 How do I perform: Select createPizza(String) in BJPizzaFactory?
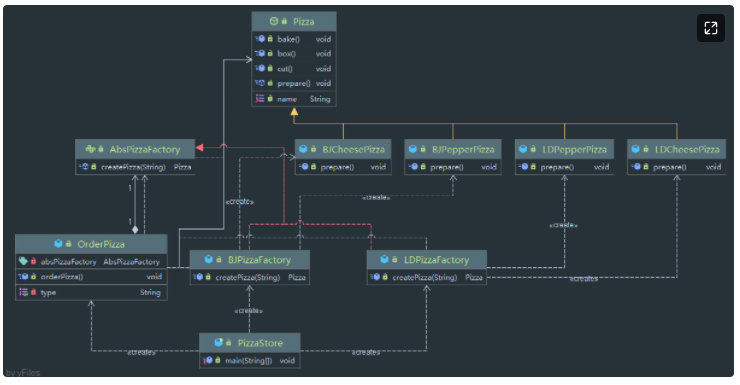250,277
